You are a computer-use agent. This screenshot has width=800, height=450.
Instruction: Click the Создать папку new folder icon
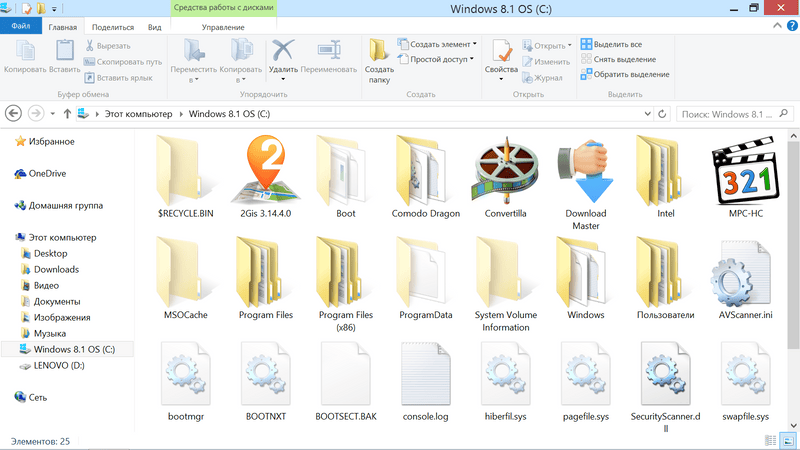point(378,51)
